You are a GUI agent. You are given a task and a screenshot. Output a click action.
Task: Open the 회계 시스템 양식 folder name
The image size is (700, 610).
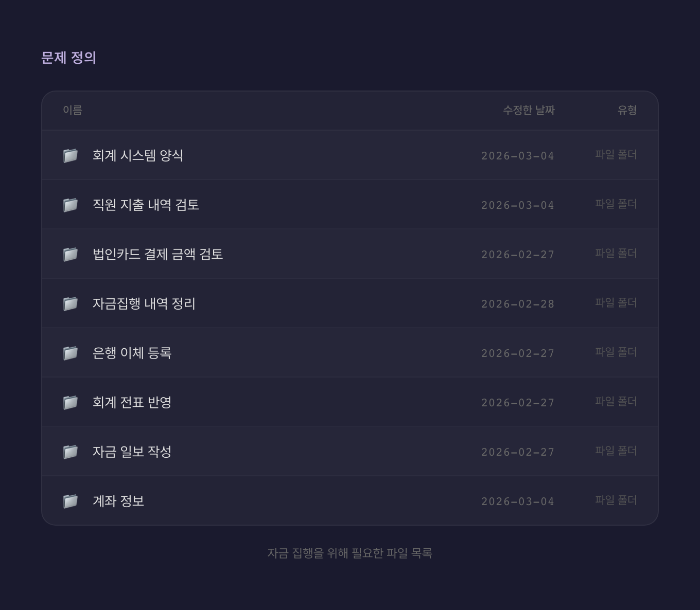(x=138, y=155)
